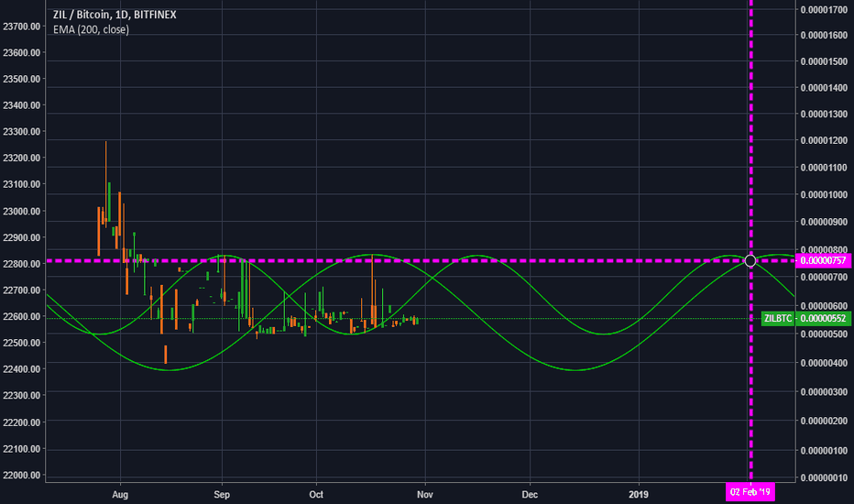Click the 22800.00 left axis value
This screenshot has width=854, height=504.
21,264
